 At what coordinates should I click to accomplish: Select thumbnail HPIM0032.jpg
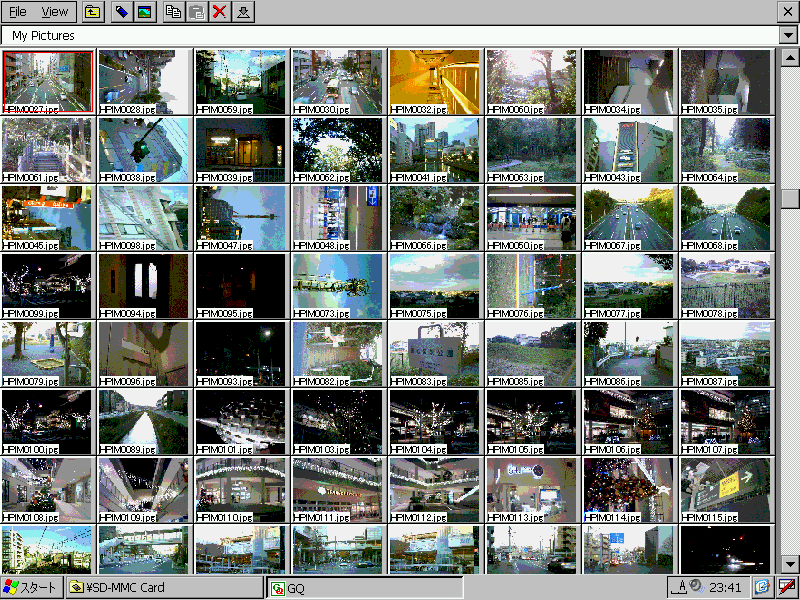(434, 81)
